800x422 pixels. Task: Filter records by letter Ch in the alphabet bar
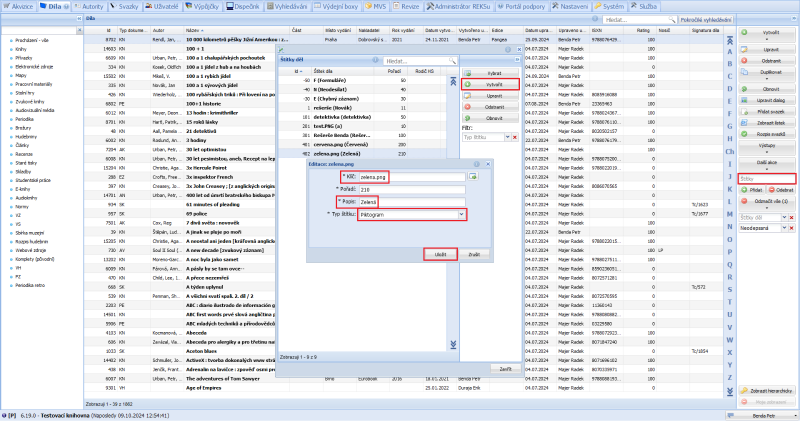729,151
